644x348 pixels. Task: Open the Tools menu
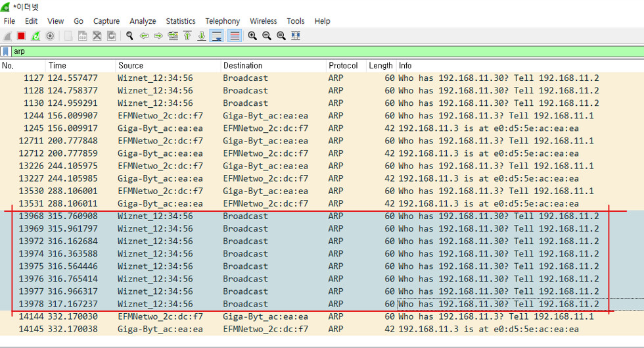[296, 21]
